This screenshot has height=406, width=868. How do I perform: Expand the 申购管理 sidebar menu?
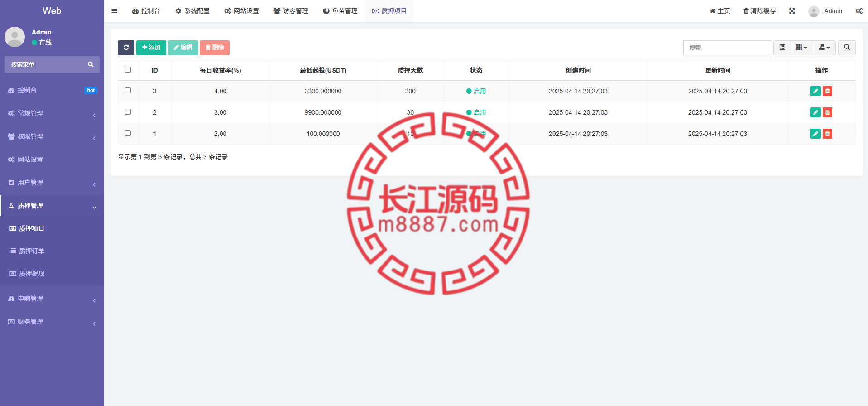click(x=52, y=299)
